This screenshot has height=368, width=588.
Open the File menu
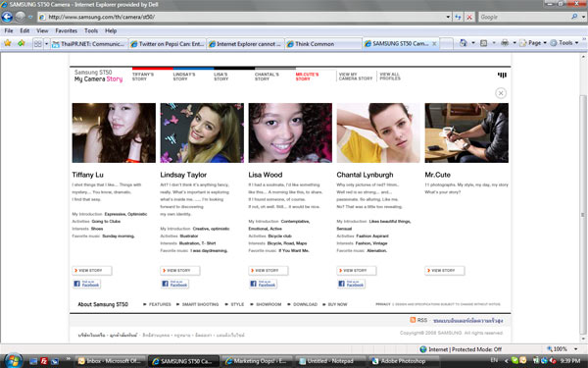click(x=9, y=30)
